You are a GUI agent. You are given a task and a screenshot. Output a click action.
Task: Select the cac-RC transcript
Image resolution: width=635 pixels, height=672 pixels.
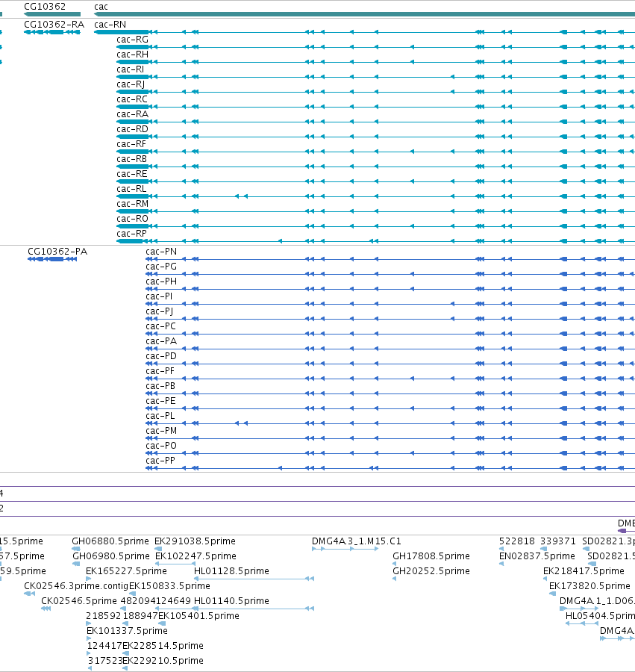132,99
